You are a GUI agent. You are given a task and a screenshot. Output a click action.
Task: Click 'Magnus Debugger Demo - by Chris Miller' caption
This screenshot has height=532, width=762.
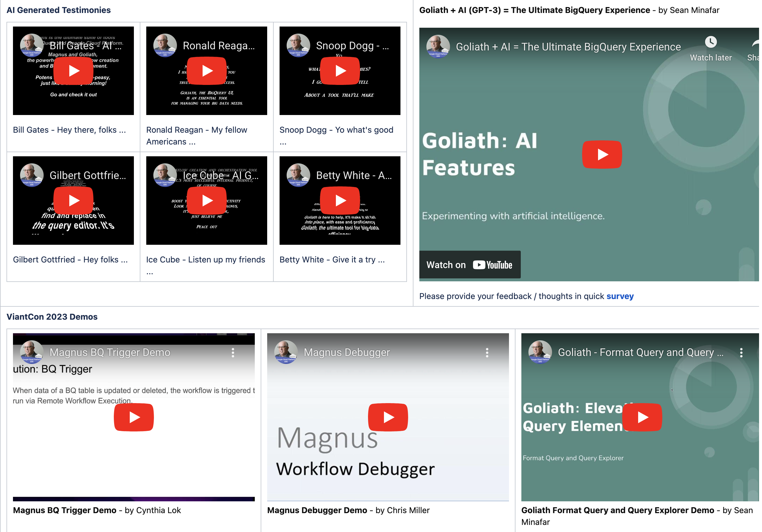[x=349, y=510]
